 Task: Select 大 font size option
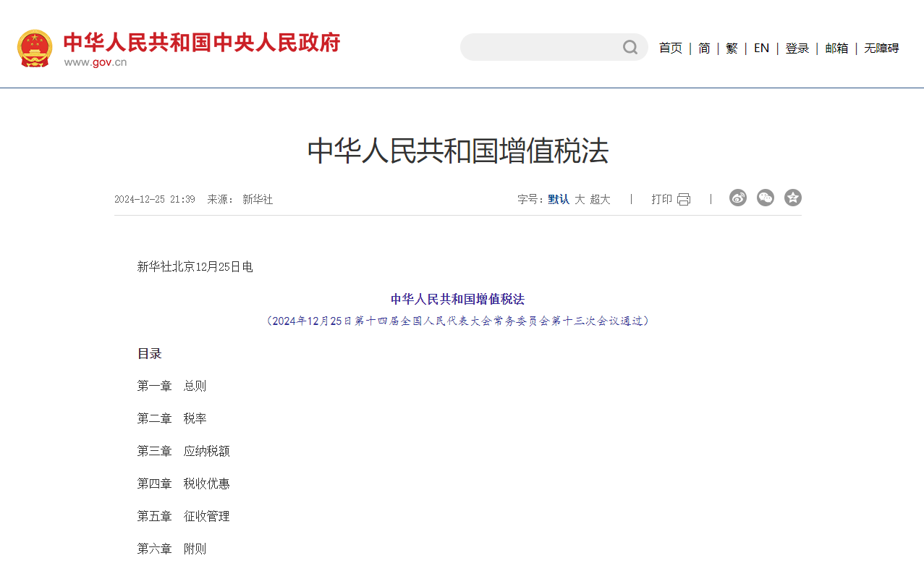click(579, 199)
